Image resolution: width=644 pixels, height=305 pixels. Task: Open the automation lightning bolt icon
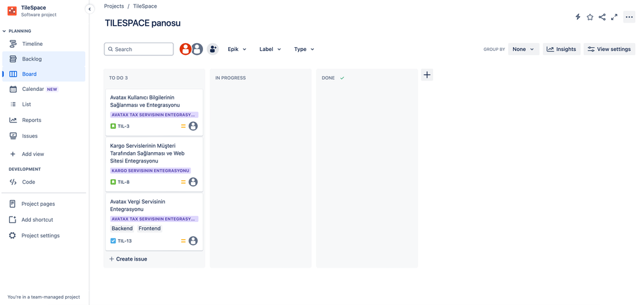[578, 17]
